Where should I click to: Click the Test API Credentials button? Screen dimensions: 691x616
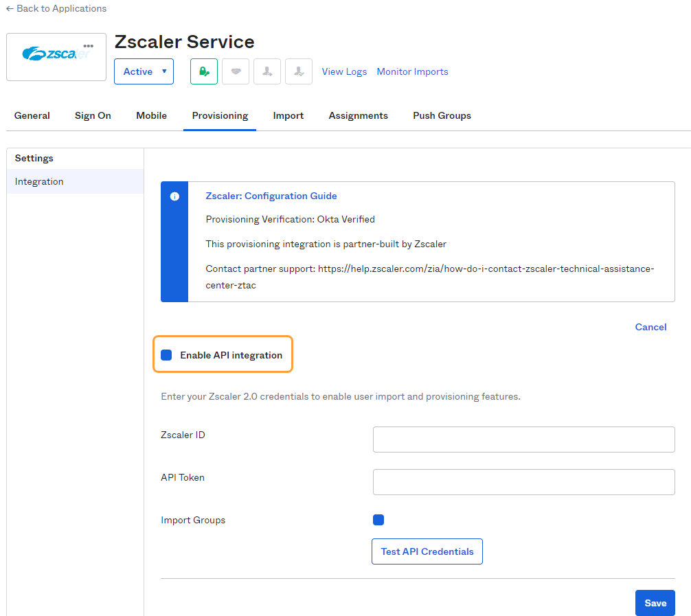tap(427, 551)
